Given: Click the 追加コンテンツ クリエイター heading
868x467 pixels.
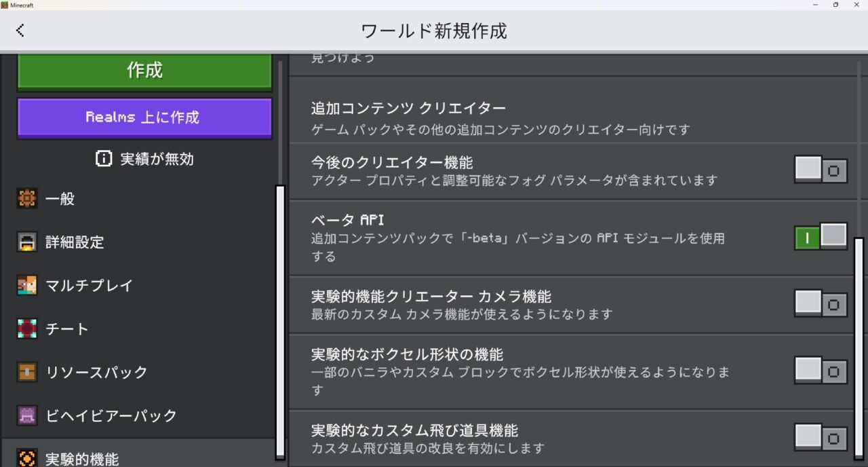Looking at the screenshot, I should [409, 109].
